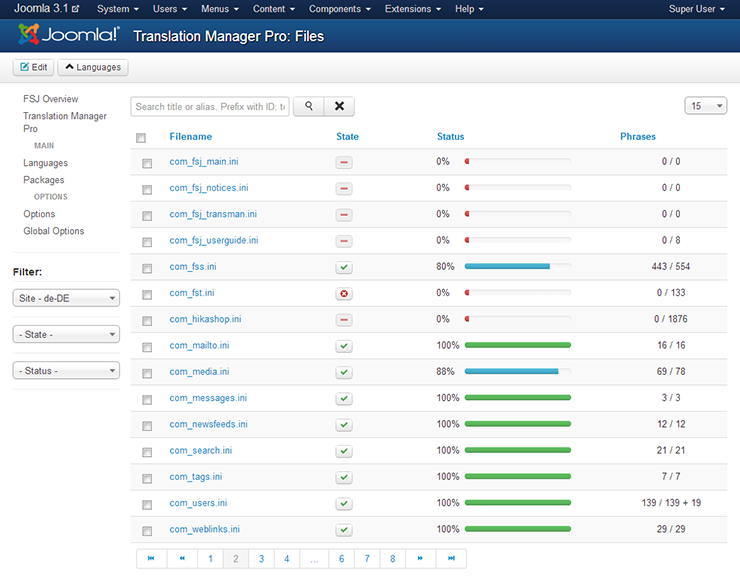This screenshot has height=587, width=740.
Task: Click green check state for com_fss.ini
Action: [344, 268]
